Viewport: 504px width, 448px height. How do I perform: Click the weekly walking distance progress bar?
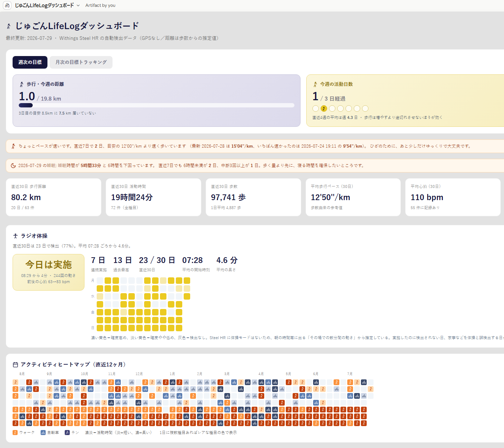(x=156, y=105)
